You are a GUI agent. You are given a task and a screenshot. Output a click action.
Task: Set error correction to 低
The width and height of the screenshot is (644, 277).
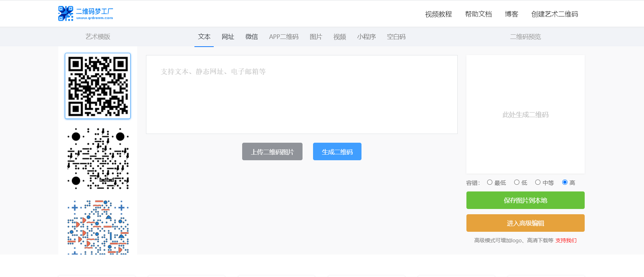[x=517, y=182]
